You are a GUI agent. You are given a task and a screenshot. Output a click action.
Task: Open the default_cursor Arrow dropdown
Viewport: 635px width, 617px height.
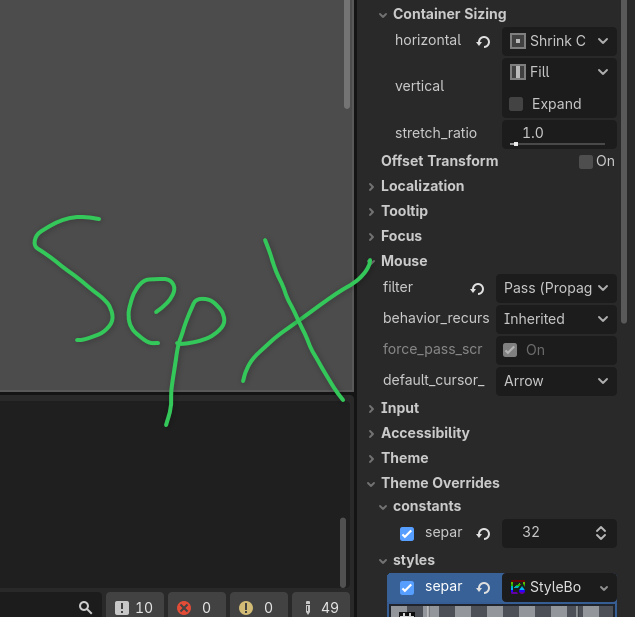556,381
